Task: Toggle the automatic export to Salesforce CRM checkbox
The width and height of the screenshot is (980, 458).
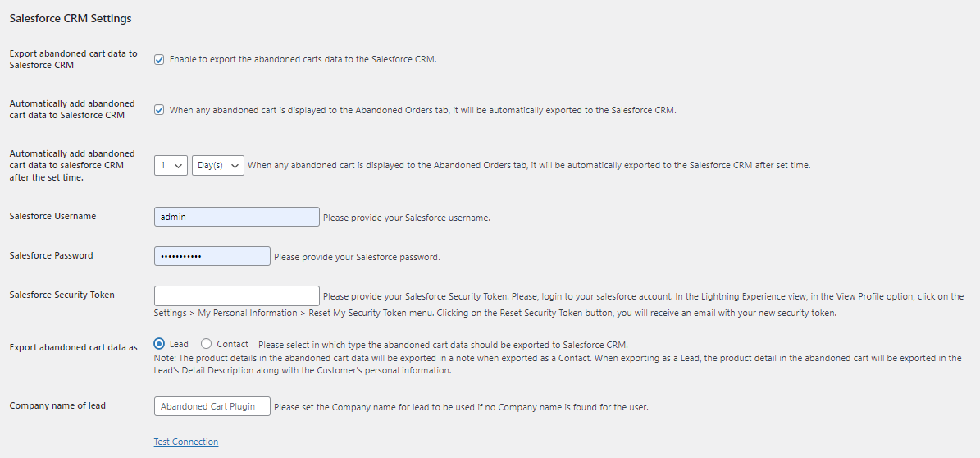Action: [159, 110]
